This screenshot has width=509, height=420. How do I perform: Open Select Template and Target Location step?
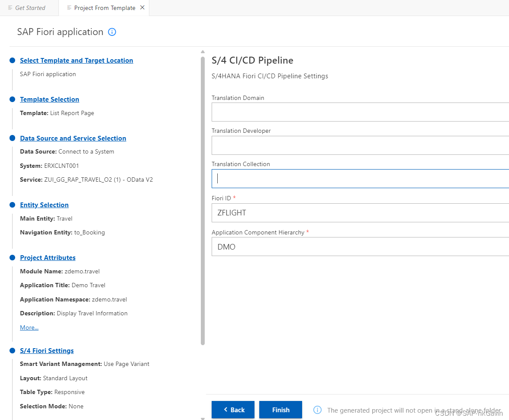click(x=76, y=60)
